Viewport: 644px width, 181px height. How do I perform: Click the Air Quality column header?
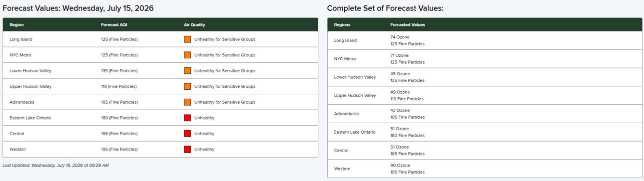(x=194, y=24)
